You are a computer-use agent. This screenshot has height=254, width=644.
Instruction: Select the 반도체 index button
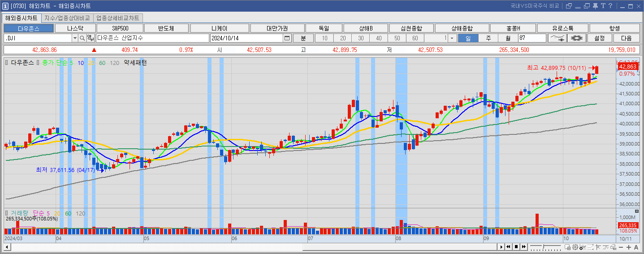click(166, 28)
